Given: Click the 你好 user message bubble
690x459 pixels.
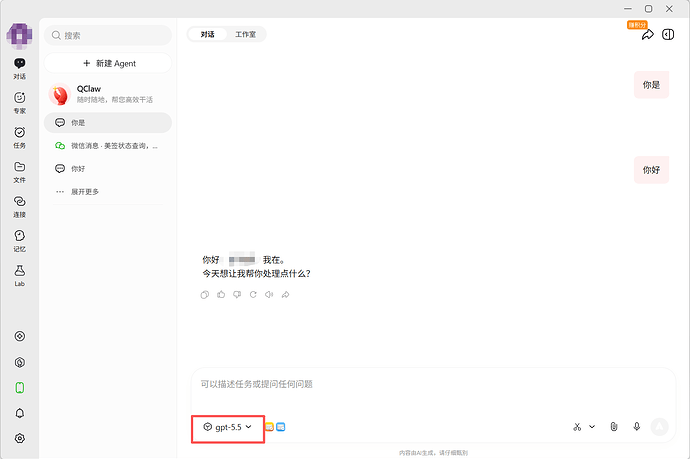Looking at the screenshot, I should 651,170.
